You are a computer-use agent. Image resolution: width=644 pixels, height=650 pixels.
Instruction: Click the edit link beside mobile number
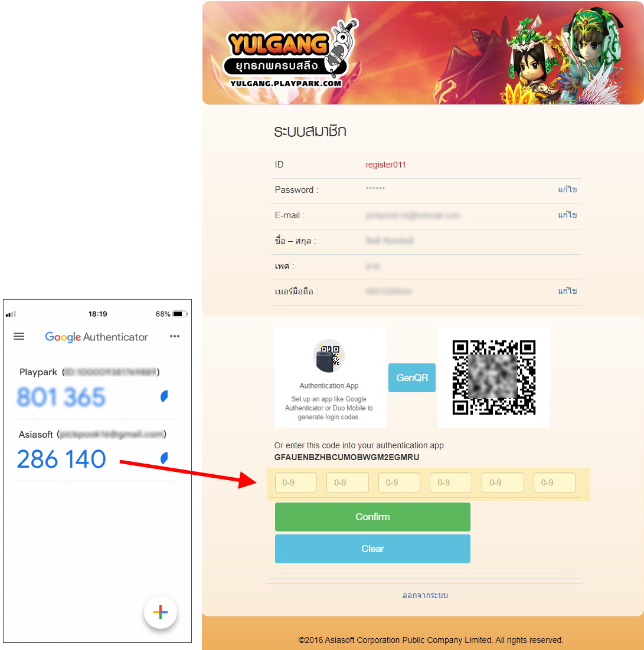[x=567, y=291]
